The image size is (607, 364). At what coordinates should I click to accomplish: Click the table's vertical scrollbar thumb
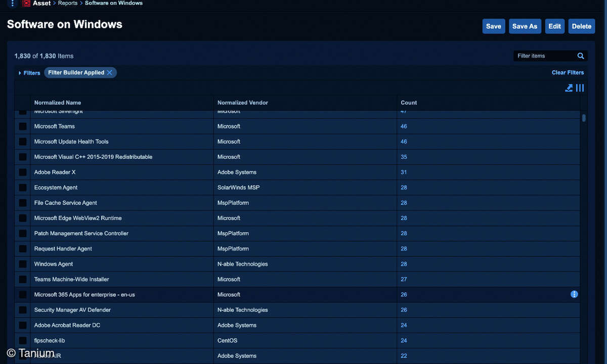(x=584, y=118)
